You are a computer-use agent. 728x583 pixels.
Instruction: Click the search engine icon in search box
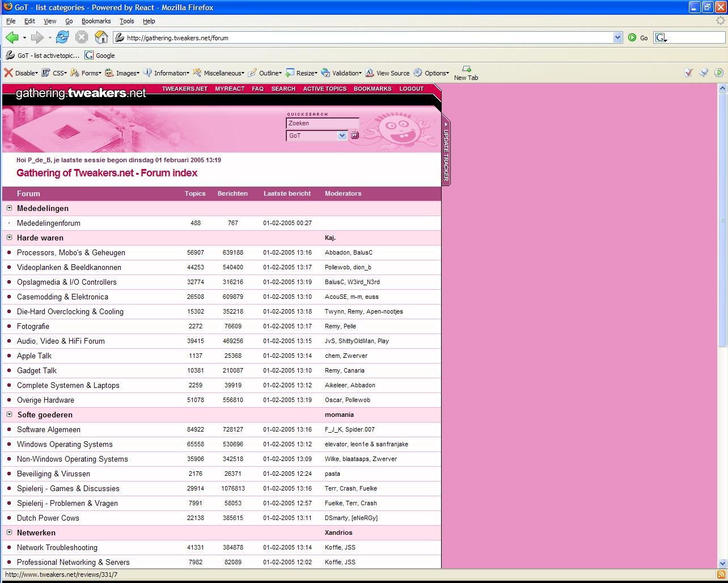tap(661, 38)
